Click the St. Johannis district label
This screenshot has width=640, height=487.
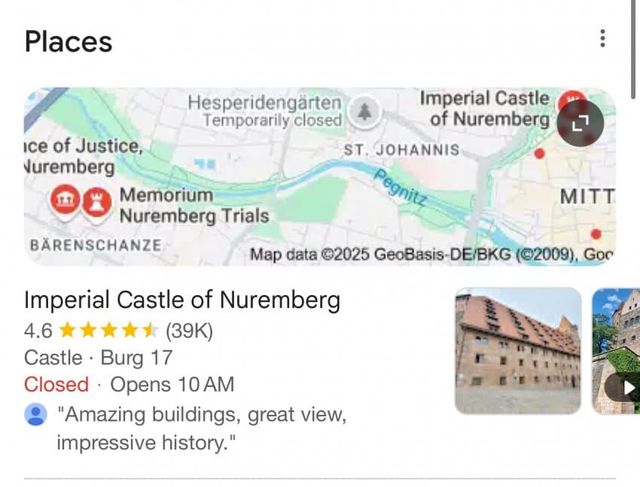tap(401, 150)
